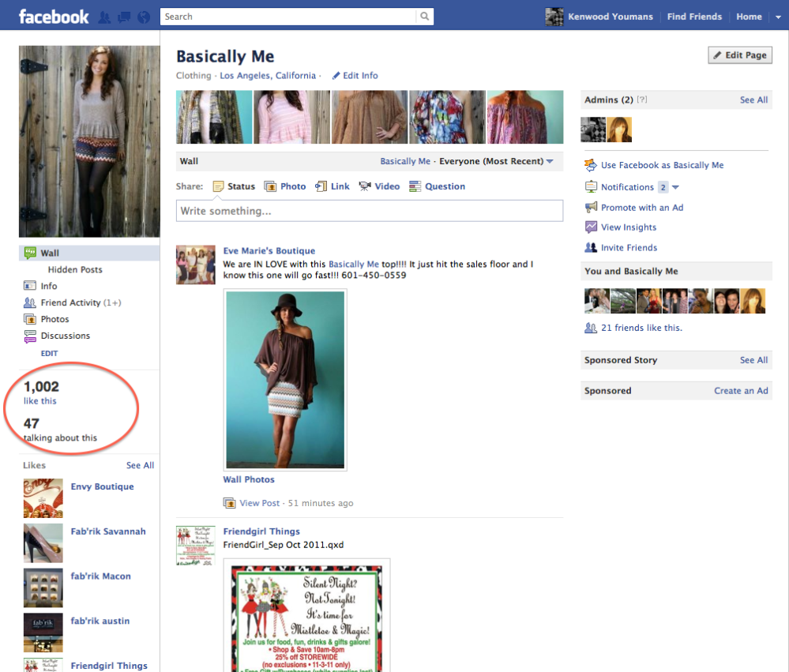This screenshot has width=789, height=672.
Task: Open the Info tab in left sidebar
Action: click(48, 286)
